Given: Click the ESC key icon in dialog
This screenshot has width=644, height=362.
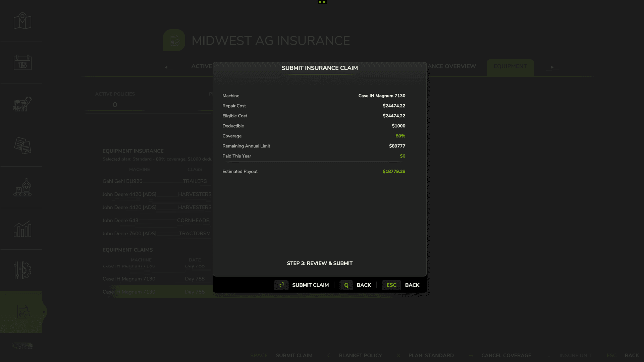Looking at the screenshot, I should click(x=391, y=285).
